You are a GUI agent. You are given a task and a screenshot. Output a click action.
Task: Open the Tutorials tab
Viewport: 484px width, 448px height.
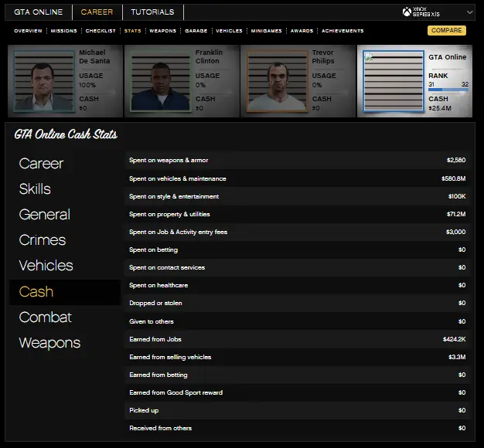[x=152, y=12]
